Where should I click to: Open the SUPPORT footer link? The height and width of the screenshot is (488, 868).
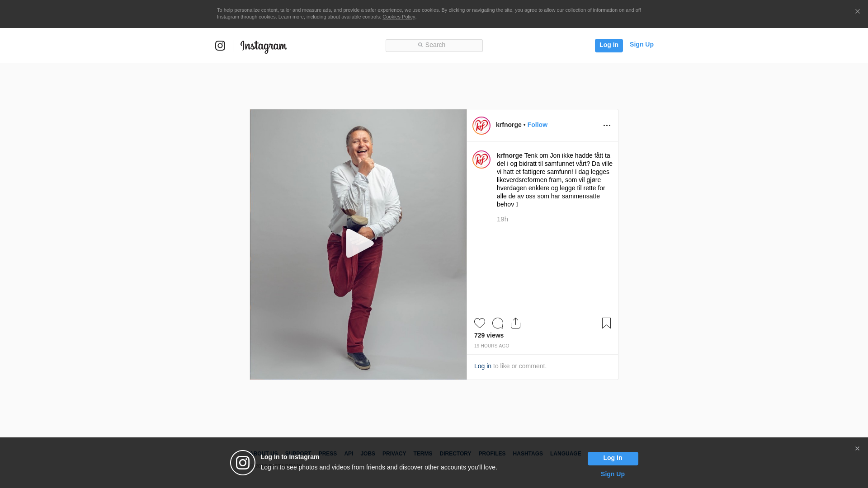[298, 454]
